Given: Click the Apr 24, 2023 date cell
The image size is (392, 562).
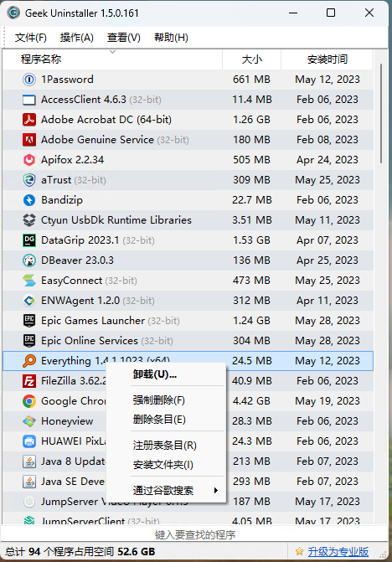Looking at the screenshot, I should click(328, 159).
